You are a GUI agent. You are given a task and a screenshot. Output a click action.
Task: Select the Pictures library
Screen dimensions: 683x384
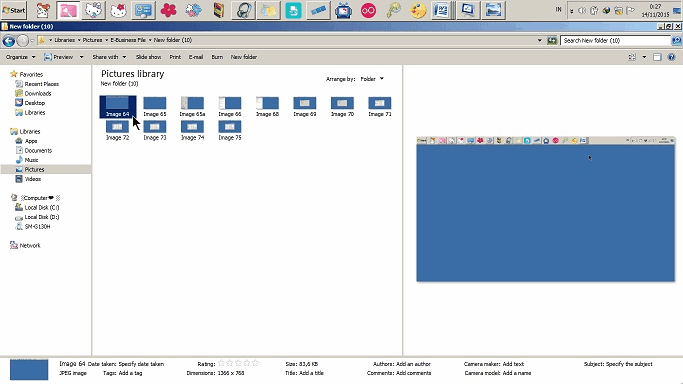point(30,170)
